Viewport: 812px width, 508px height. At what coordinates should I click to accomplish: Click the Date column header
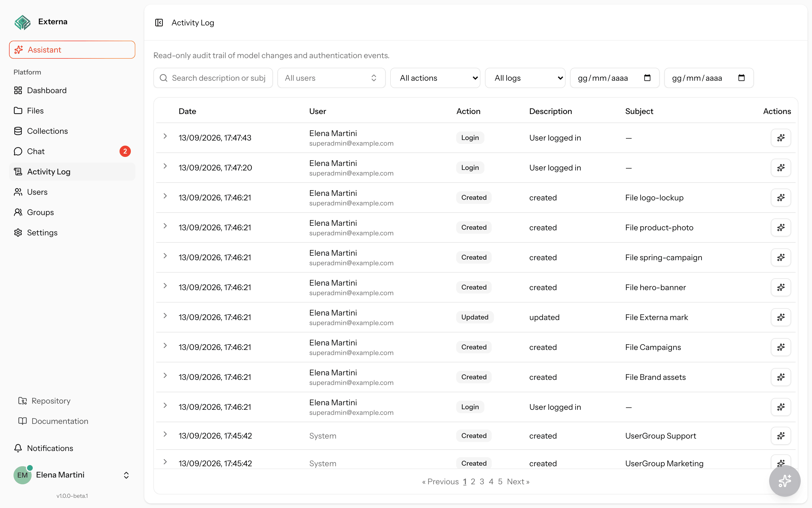(187, 111)
